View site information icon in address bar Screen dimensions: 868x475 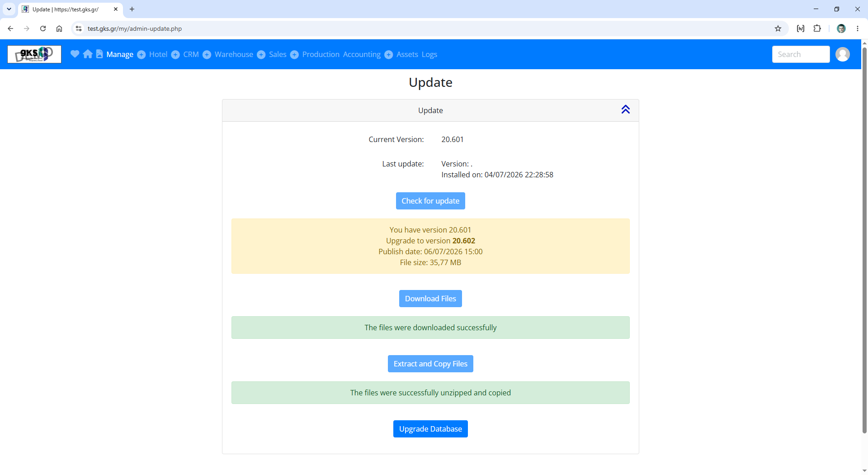click(79, 28)
